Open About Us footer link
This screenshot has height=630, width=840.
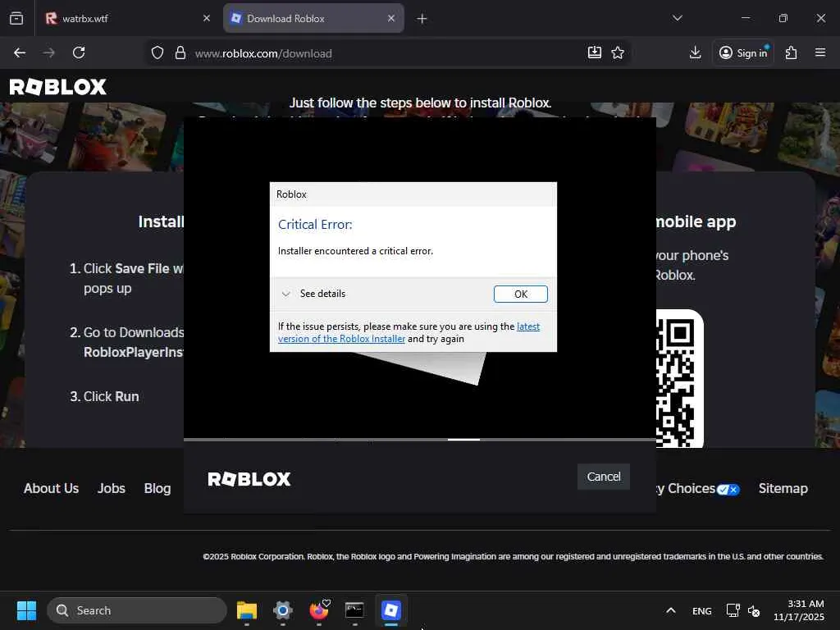click(52, 489)
